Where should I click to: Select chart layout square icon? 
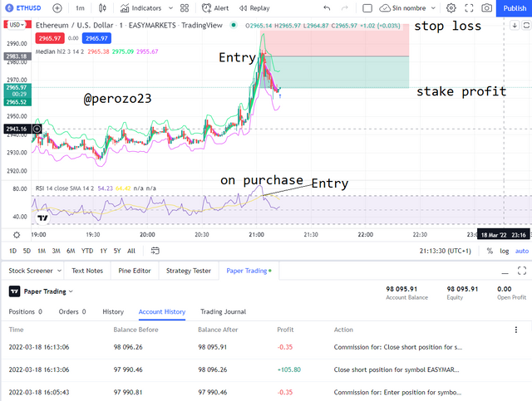[367, 7]
